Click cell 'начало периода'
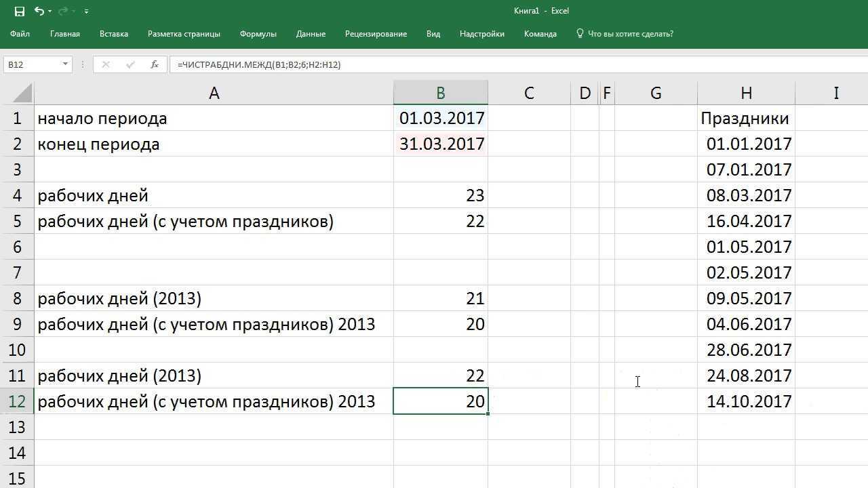 coord(214,118)
